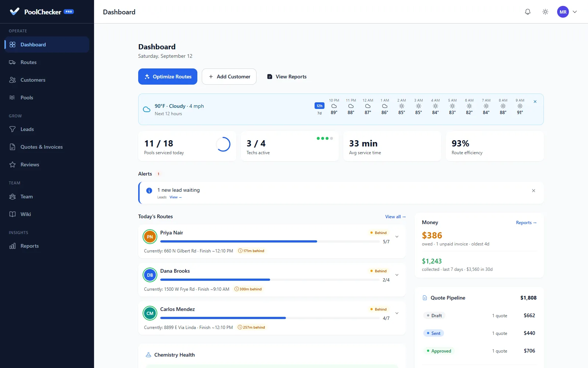
Task: Click the Leads funnel icon
Action: coord(12,129)
